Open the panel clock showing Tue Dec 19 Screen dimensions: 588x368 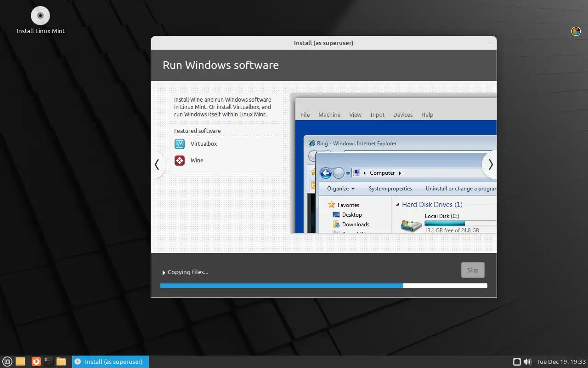point(561,362)
